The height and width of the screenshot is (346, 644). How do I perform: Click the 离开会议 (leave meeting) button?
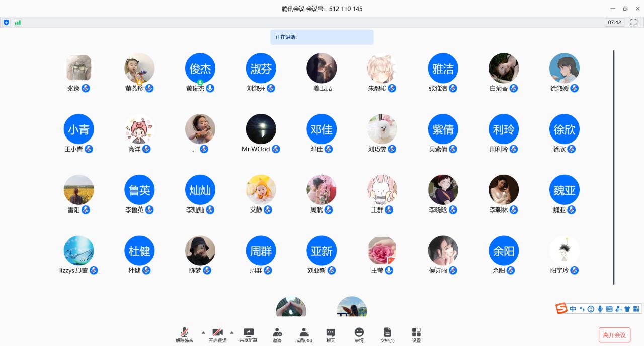coord(614,335)
